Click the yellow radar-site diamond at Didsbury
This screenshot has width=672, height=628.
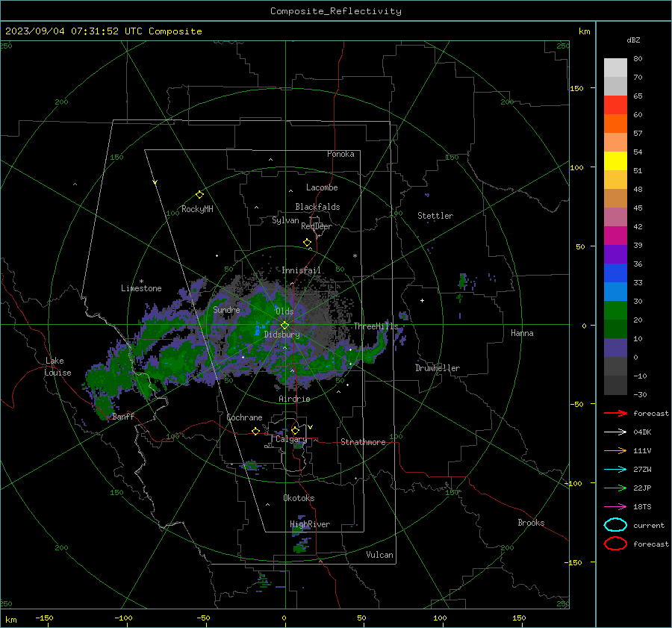[x=284, y=326]
